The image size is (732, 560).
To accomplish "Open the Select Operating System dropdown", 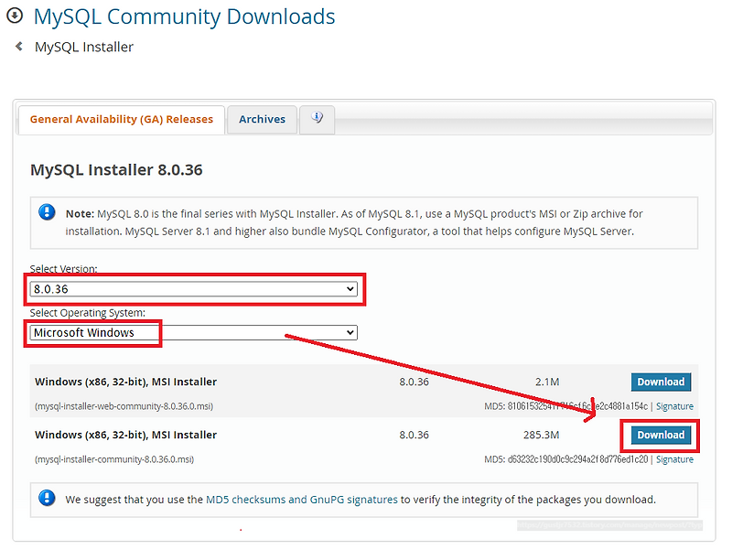I will (193, 332).
